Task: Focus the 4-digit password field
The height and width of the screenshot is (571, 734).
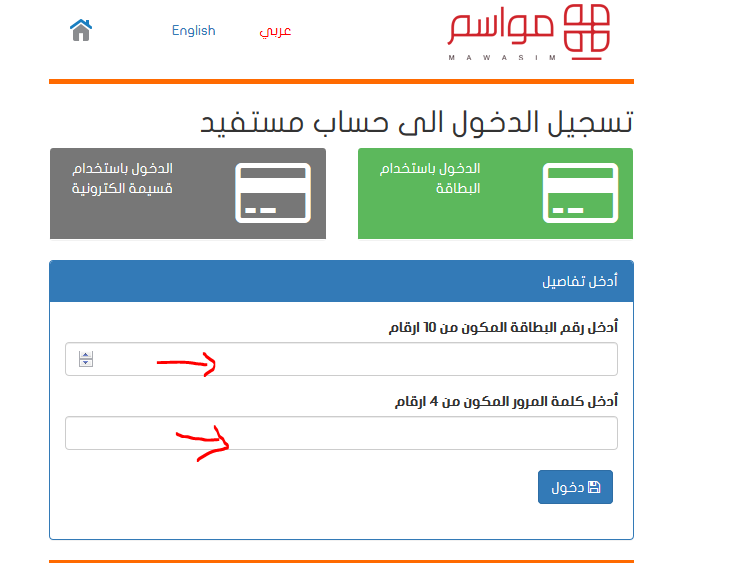Action: pos(341,433)
